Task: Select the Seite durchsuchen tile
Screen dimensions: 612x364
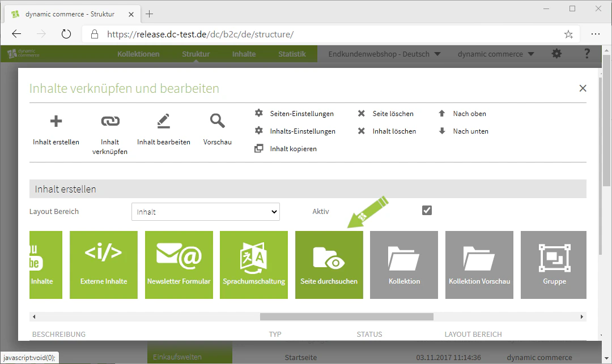Action: point(329,265)
